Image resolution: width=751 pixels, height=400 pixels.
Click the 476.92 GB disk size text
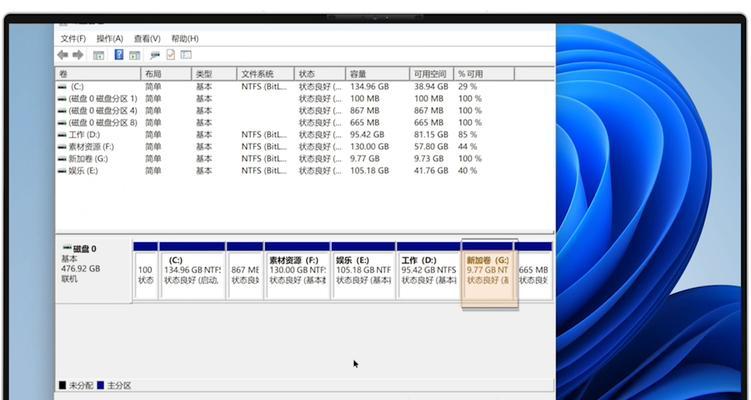pyautogui.click(x=81, y=268)
